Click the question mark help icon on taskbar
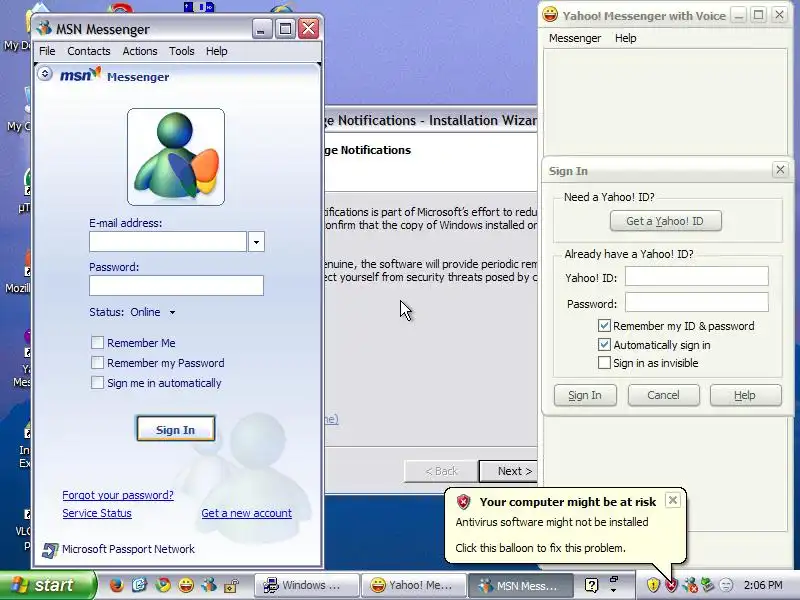This screenshot has height=600, width=800. 591,585
